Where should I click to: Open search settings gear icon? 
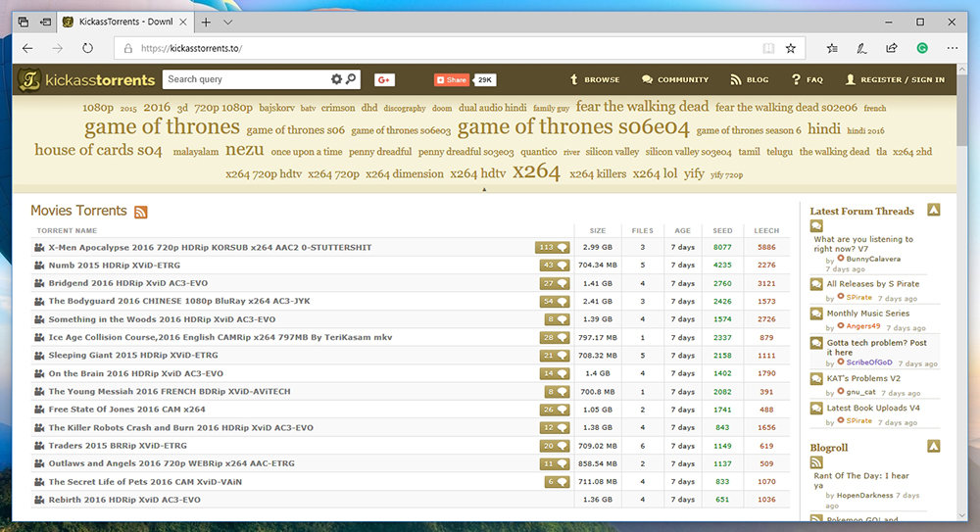click(x=336, y=78)
